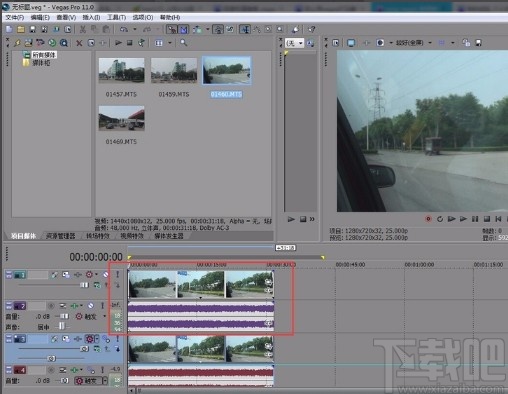
Task: Play the clip in the Trimmer window
Action: pyautogui.click(x=291, y=219)
